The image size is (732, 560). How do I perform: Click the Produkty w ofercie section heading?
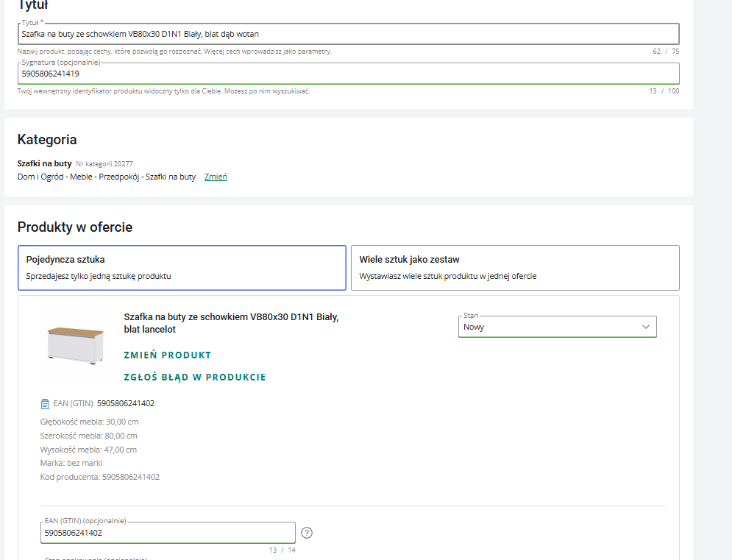click(75, 227)
